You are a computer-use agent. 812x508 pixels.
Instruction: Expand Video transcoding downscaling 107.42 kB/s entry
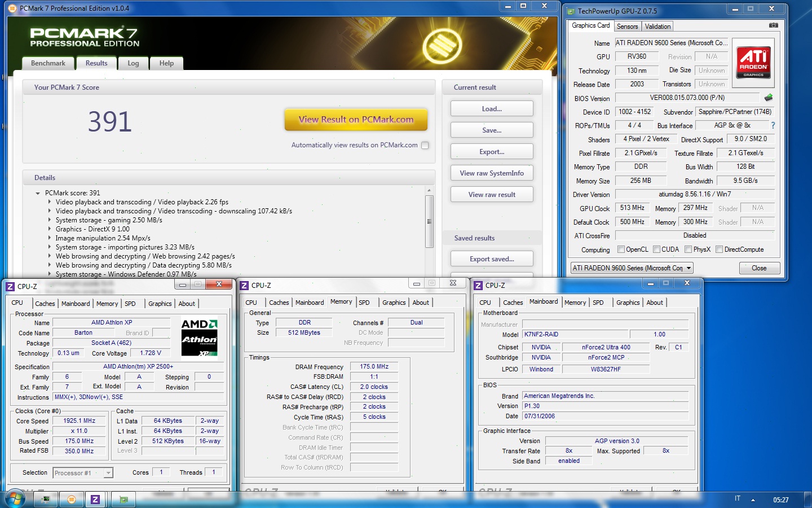pos(50,211)
